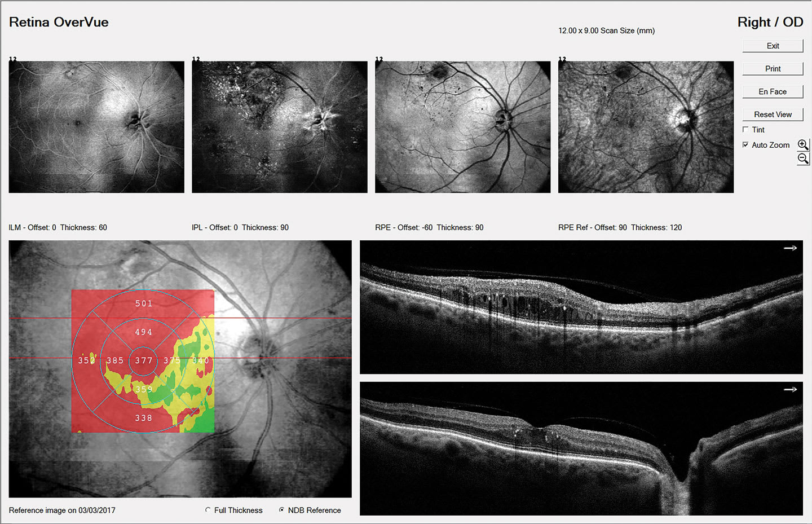812x524 pixels.
Task: Click the Retina OverVue title
Action: point(59,22)
